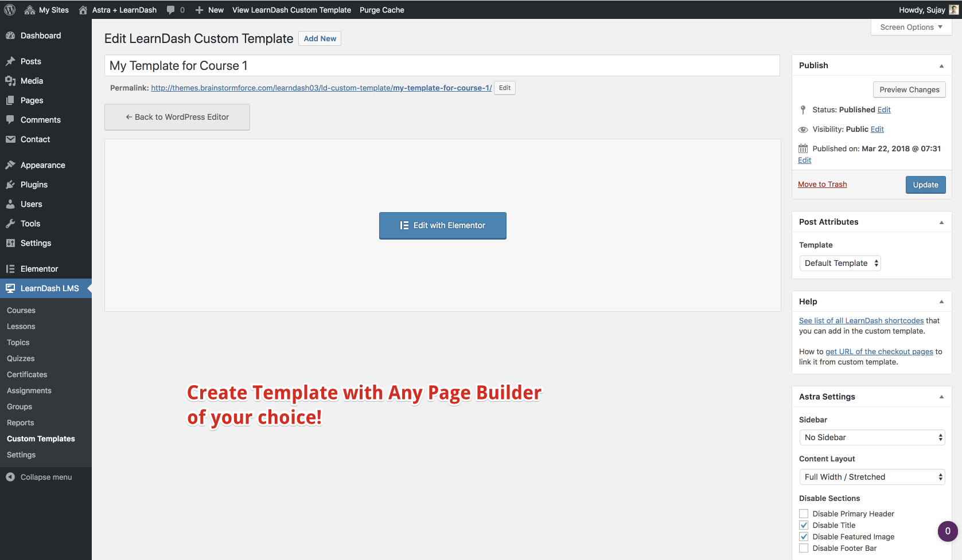Edit the Visibility Public link

click(877, 129)
